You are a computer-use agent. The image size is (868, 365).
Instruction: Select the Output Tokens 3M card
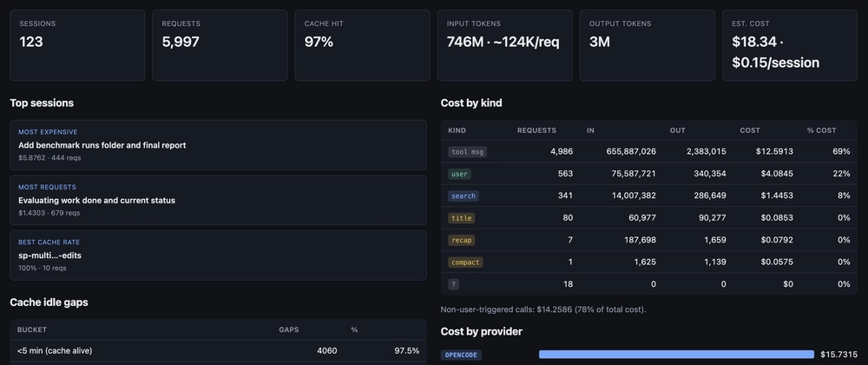point(648,45)
